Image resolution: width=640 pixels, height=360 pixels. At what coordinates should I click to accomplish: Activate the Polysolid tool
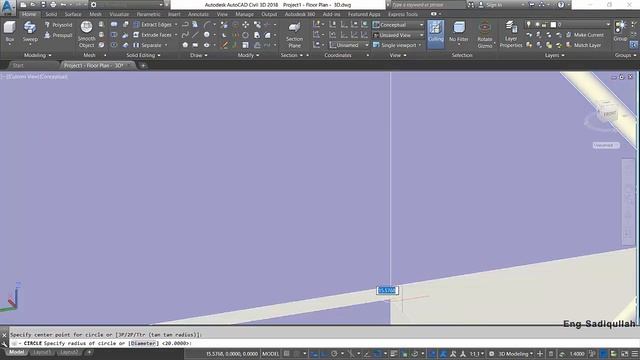click(58, 25)
